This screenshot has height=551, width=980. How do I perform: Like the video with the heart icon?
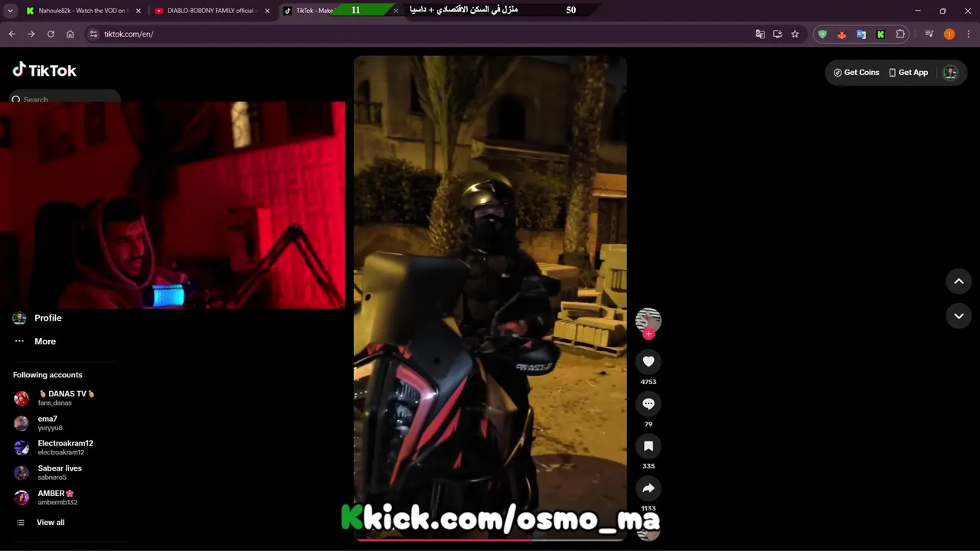pyautogui.click(x=648, y=361)
